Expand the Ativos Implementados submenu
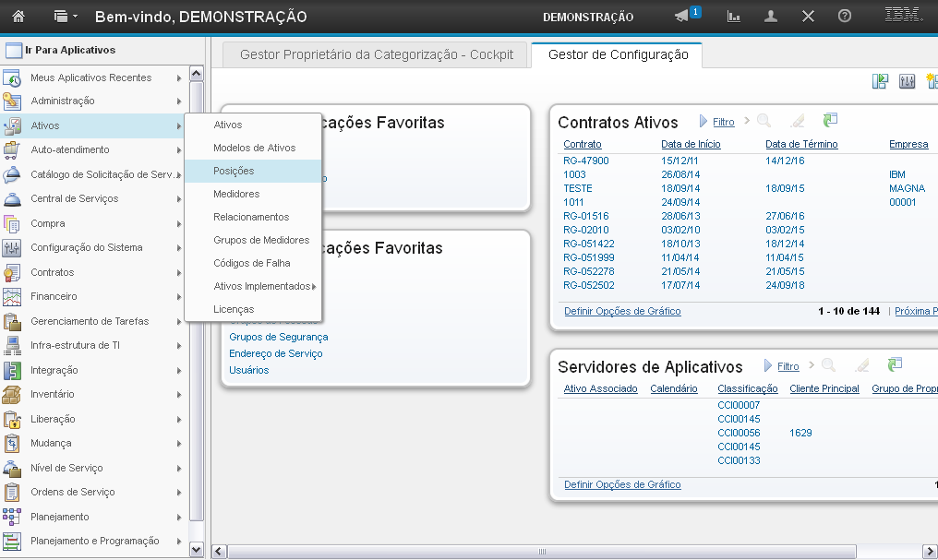The width and height of the screenshot is (938, 560). pyautogui.click(x=265, y=286)
